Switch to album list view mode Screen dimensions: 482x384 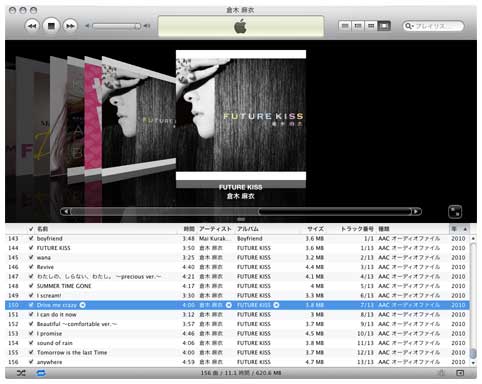click(x=358, y=26)
